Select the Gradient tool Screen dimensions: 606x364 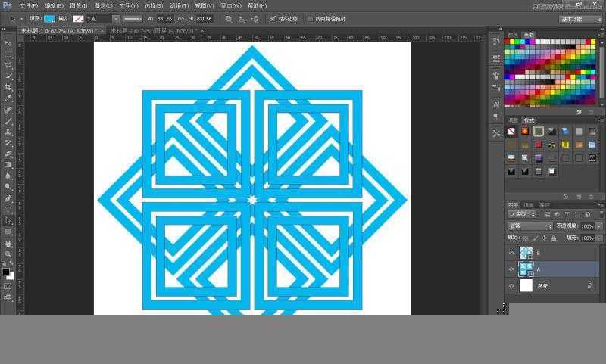tap(8, 165)
